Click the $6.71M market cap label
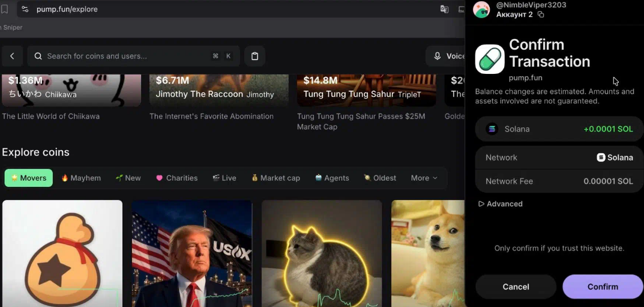This screenshot has width=644, height=307. click(172, 80)
